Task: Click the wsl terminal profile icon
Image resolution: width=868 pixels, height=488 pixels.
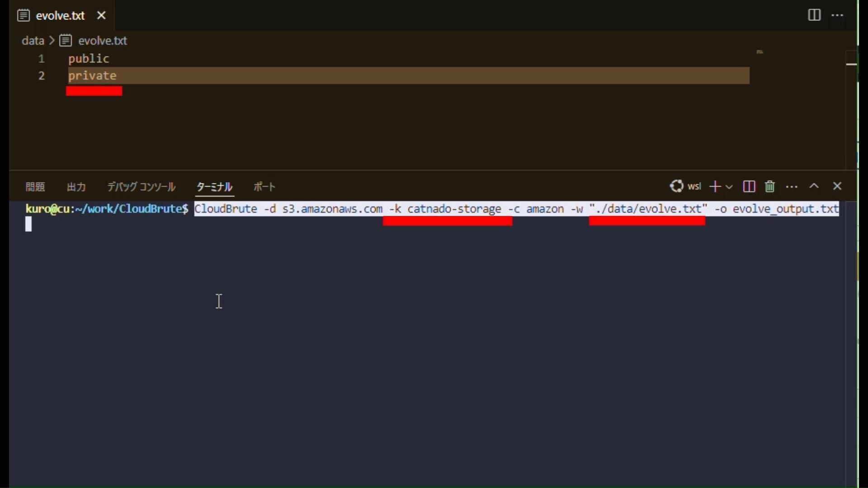Action: pyautogui.click(x=677, y=186)
